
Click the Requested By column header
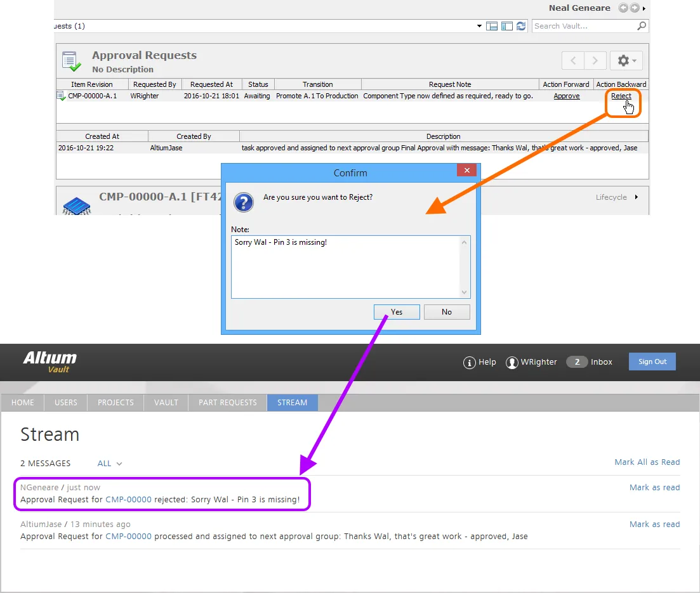coord(154,84)
